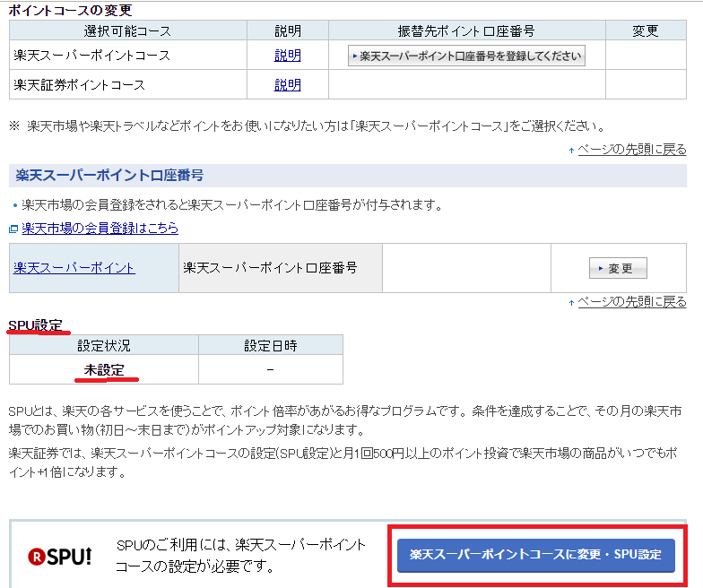Screen dimensions: 703x588
Task: Click the 変更 column header
Action: (646, 30)
